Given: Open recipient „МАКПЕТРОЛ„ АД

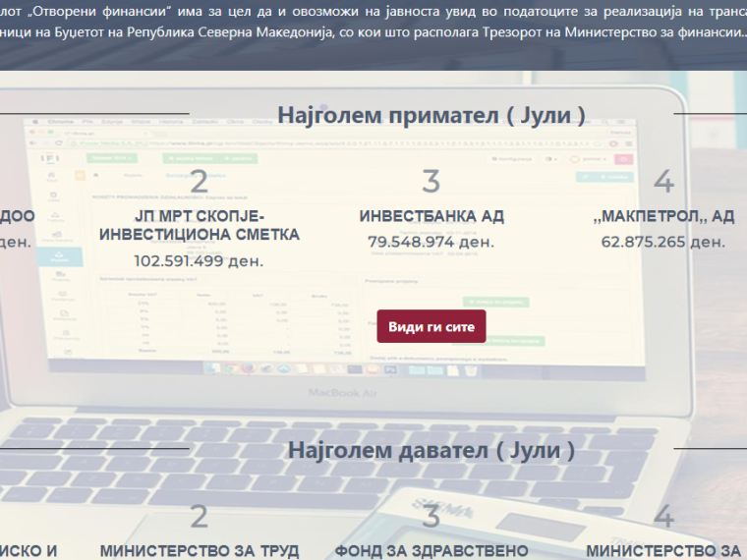Looking at the screenshot, I should coord(663,216).
